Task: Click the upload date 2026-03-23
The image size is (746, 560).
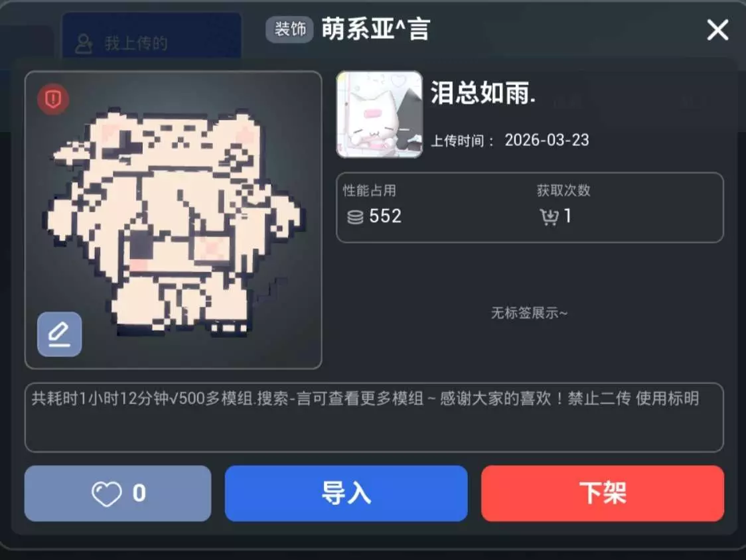Action: pyautogui.click(x=547, y=141)
